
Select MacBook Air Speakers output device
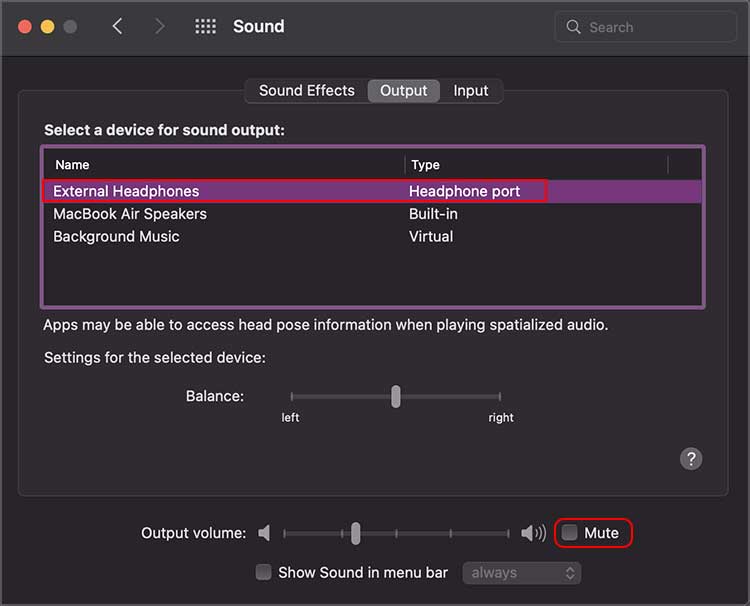[x=130, y=214]
